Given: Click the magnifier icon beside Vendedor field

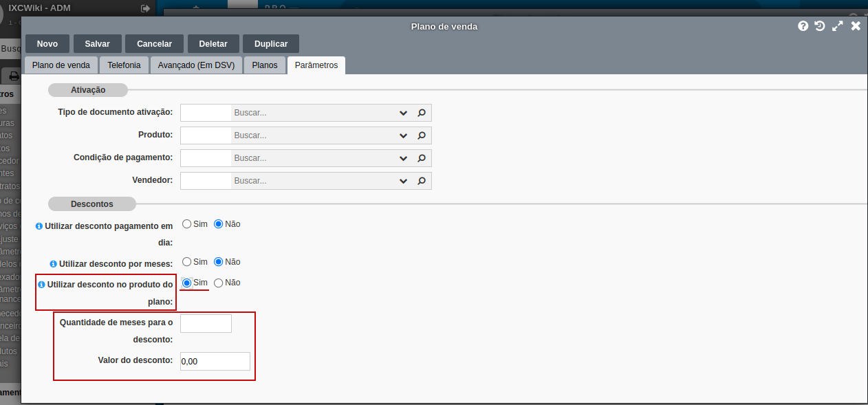Looking at the screenshot, I should click(422, 181).
